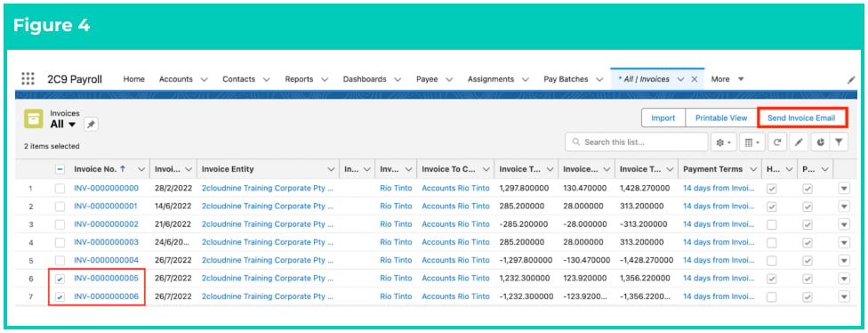Open the All list view picker
The width and height of the screenshot is (868, 333).
63,124
